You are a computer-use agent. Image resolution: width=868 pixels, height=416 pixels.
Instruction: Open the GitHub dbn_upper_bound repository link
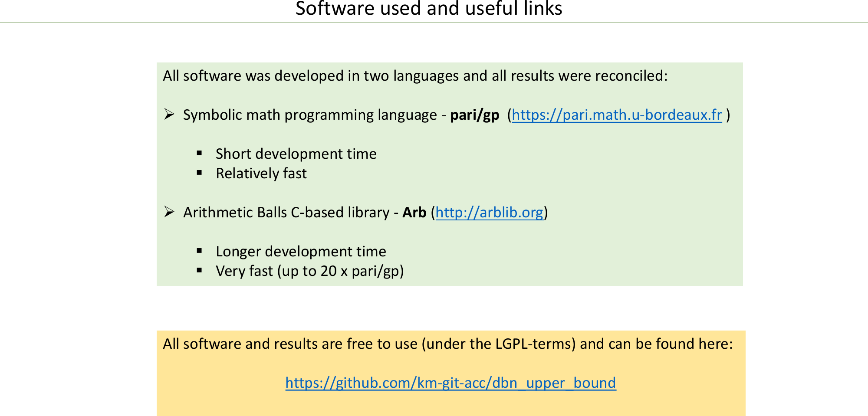pos(450,383)
